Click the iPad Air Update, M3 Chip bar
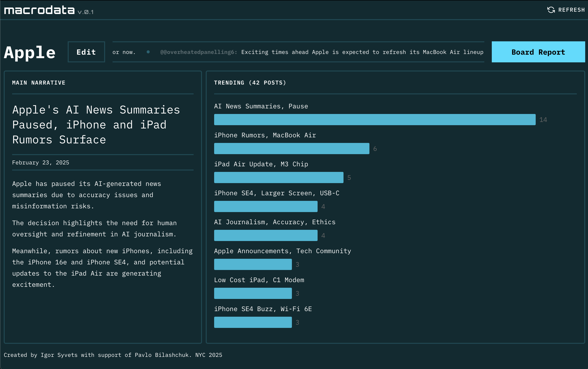588x369 pixels. coord(279,177)
